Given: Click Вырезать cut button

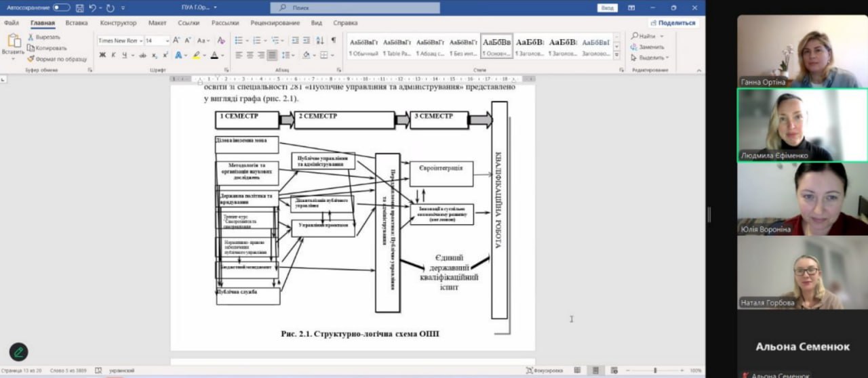Looking at the screenshot, I should click(x=44, y=37).
